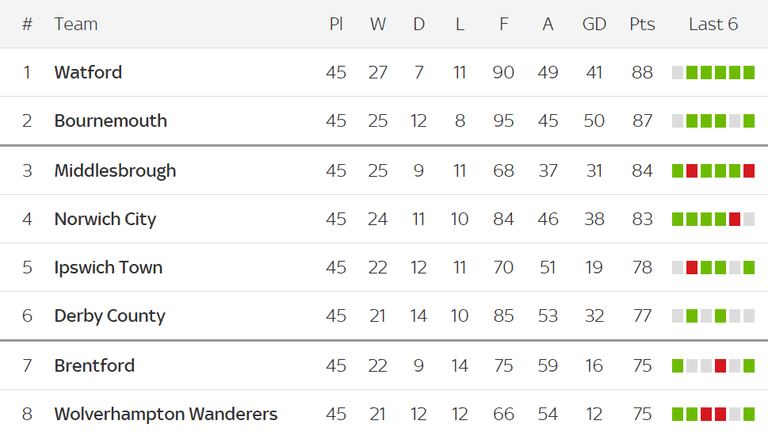Open Ipswich Town team page
This screenshot has width=768, height=432.
[x=108, y=267]
